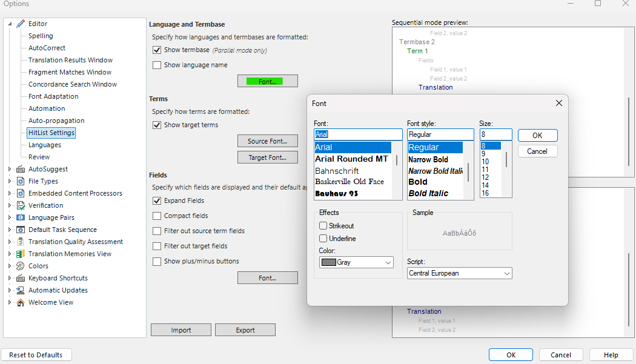
Task: Uncheck the Show termbase checkbox
Action: pos(156,50)
